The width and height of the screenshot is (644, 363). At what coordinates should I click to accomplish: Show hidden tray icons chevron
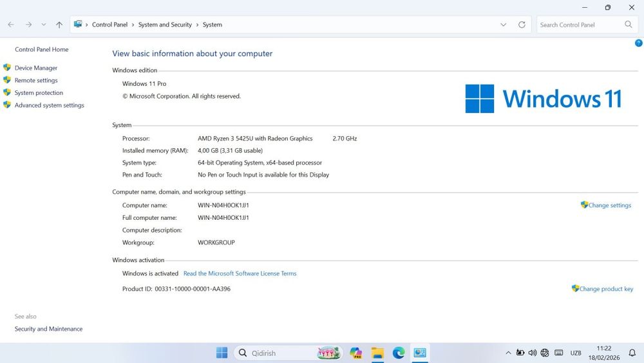coord(508,353)
